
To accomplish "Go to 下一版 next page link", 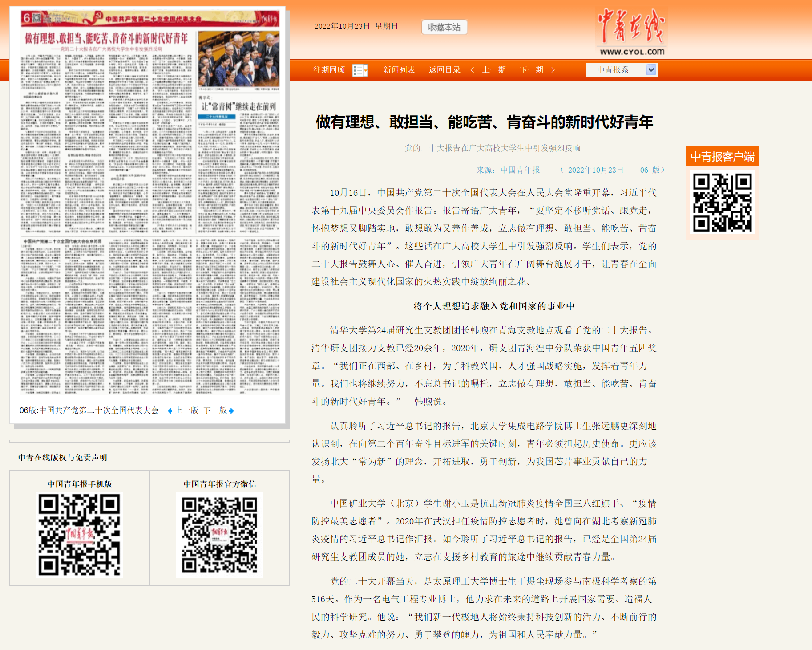I will (215, 410).
